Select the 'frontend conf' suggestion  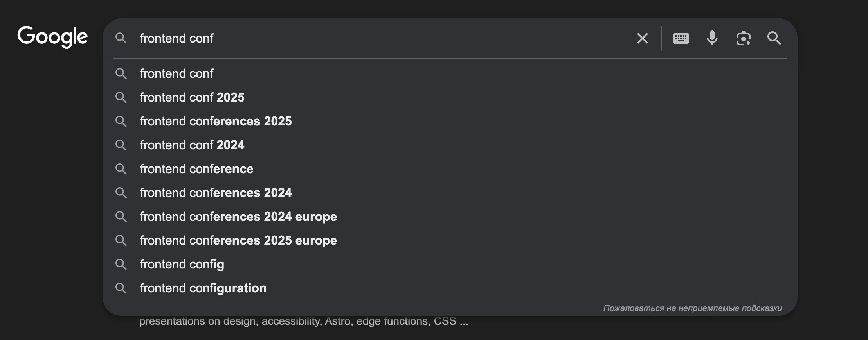pos(176,73)
